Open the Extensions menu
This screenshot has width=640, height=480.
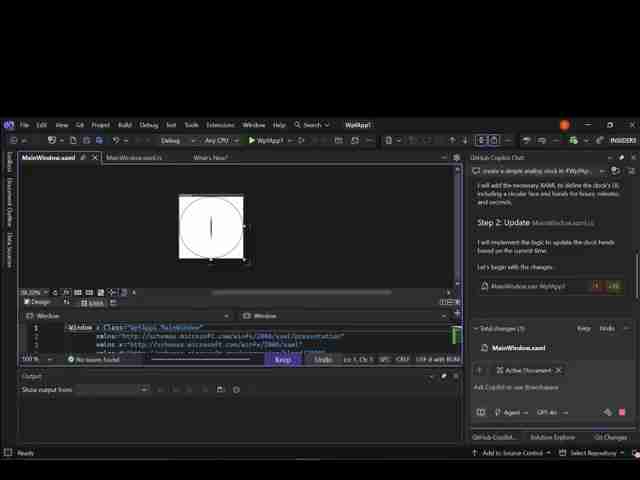click(220, 125)
